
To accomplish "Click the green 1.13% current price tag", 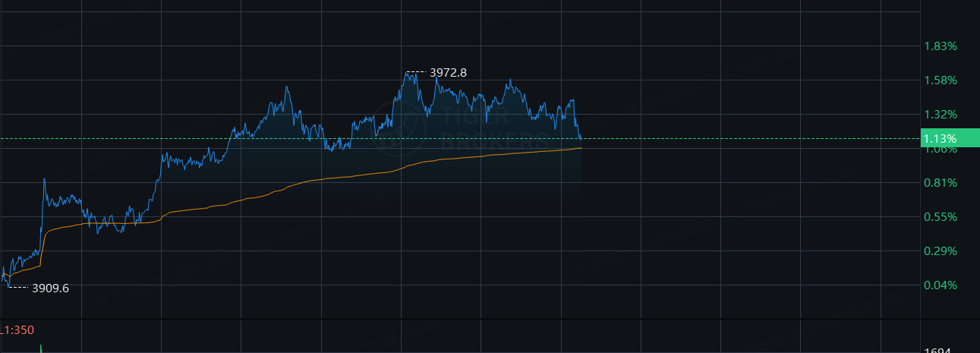I will click(941, 138).
